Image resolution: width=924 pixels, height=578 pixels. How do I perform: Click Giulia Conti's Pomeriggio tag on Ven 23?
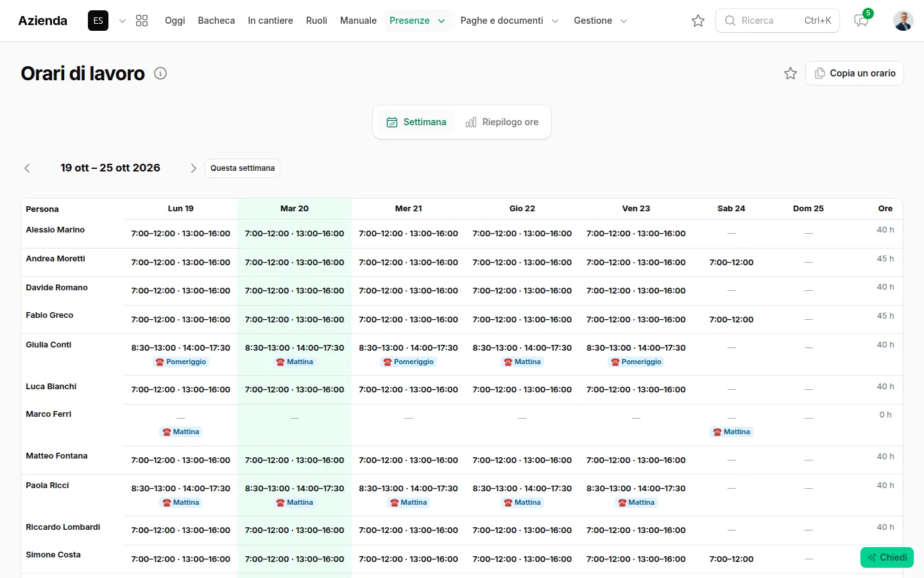(636, 362)
